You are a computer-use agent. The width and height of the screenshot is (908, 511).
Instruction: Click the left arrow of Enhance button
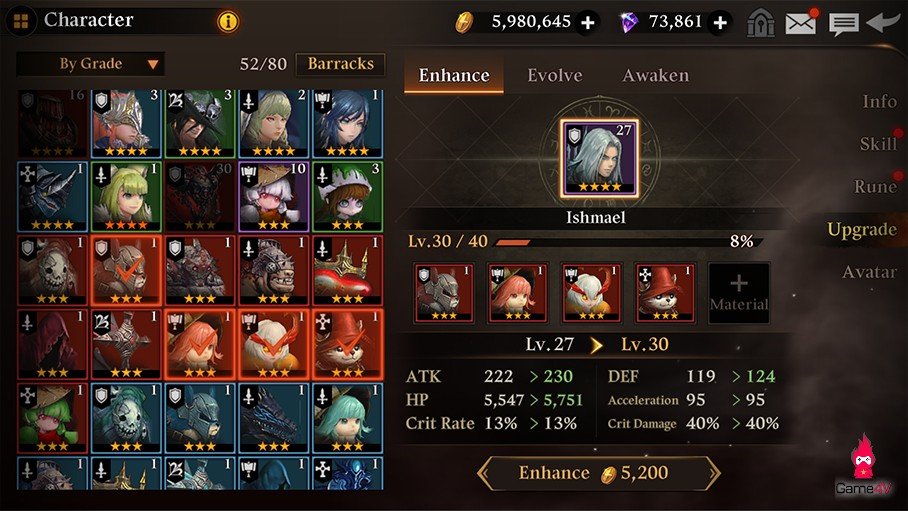pyautogui.click(x=484, y=473)
